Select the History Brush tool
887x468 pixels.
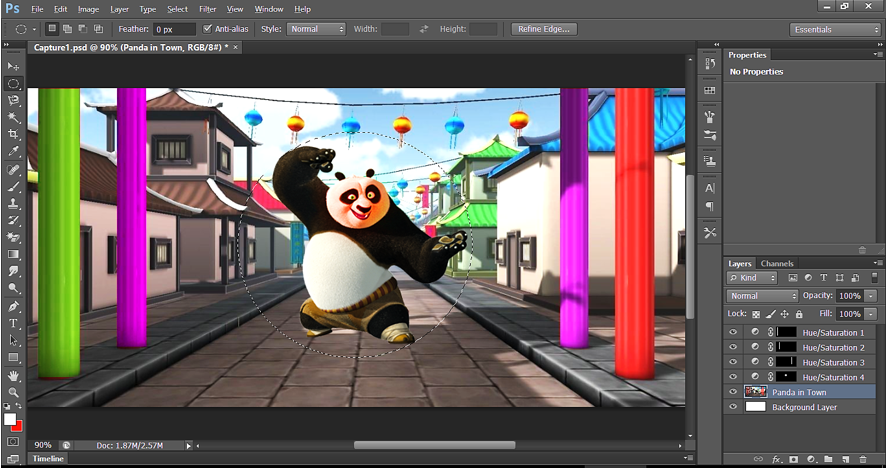click(x=13, y=221)
